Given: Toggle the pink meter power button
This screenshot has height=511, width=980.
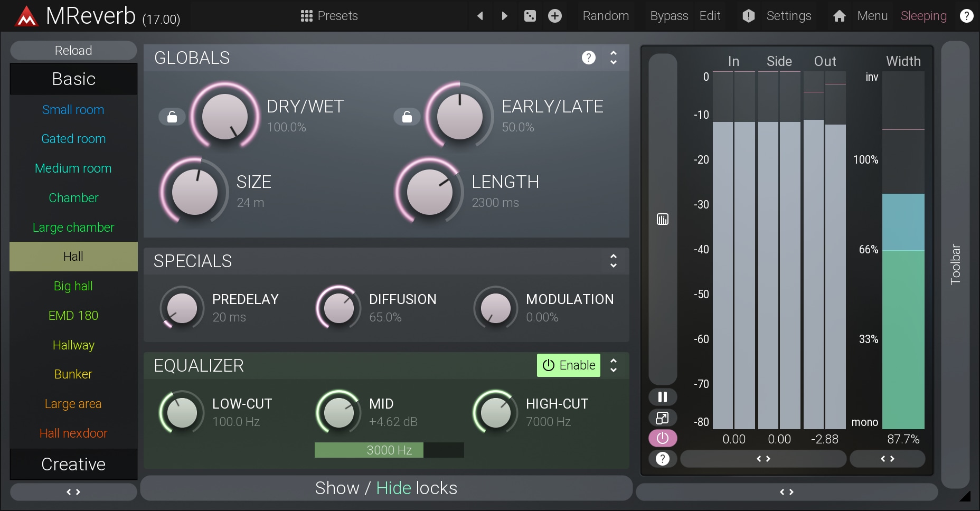Looking at the screenshot, I should click(x=662, y=438).
